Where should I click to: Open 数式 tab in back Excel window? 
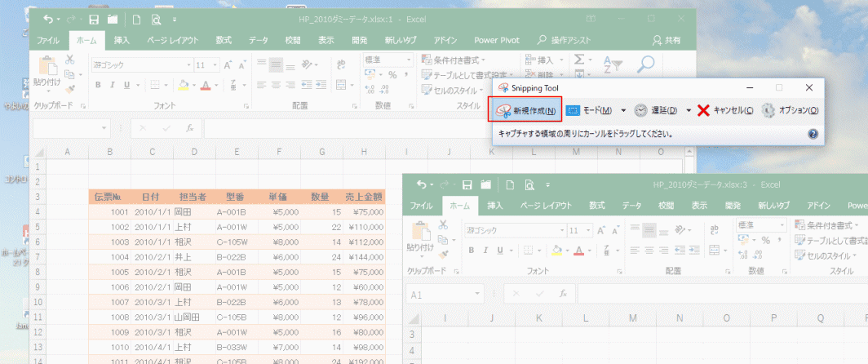(224, 41)
